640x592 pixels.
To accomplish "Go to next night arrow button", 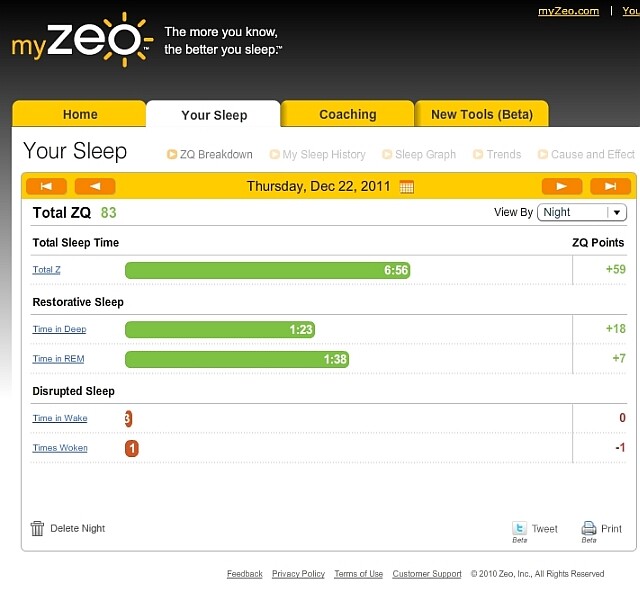I will pyautogui.click(x=562, y=187).
